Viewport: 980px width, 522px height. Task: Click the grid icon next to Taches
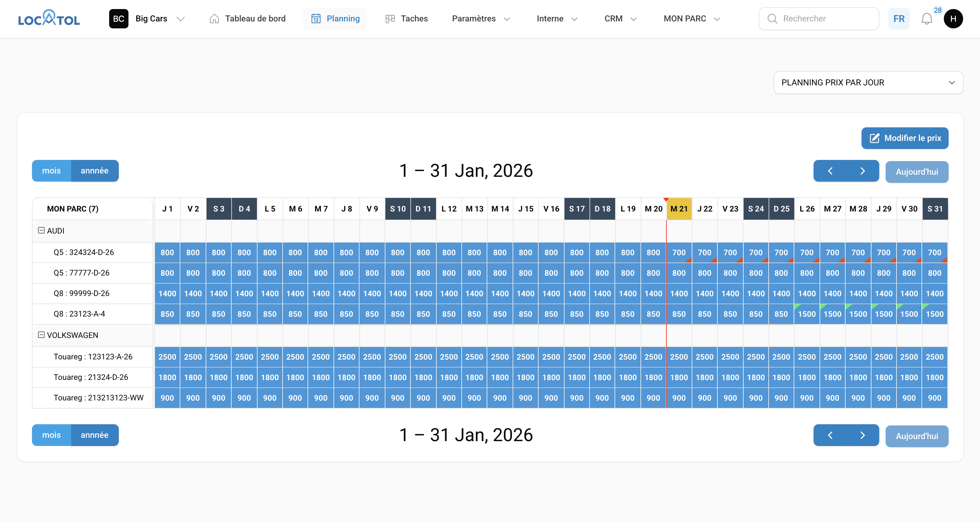point(390,18)
